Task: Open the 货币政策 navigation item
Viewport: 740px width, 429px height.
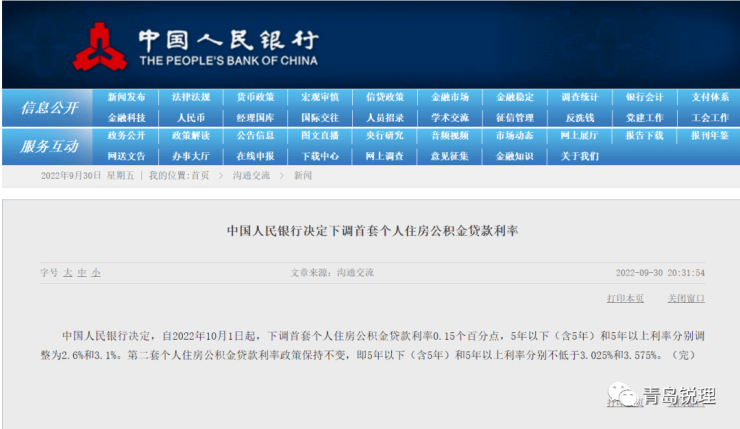Action: [x=255, y=98]
